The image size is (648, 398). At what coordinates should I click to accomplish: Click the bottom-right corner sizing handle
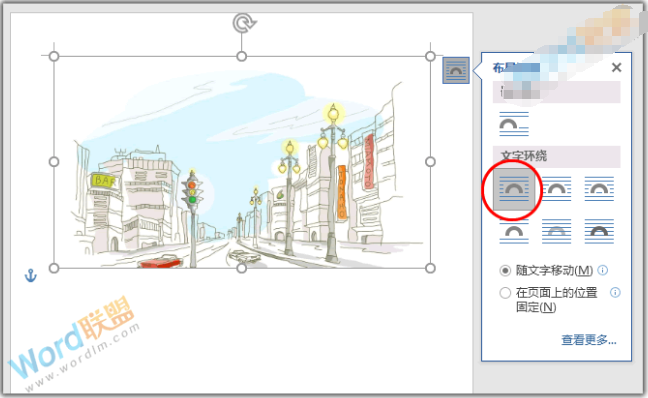coord(430,268)
